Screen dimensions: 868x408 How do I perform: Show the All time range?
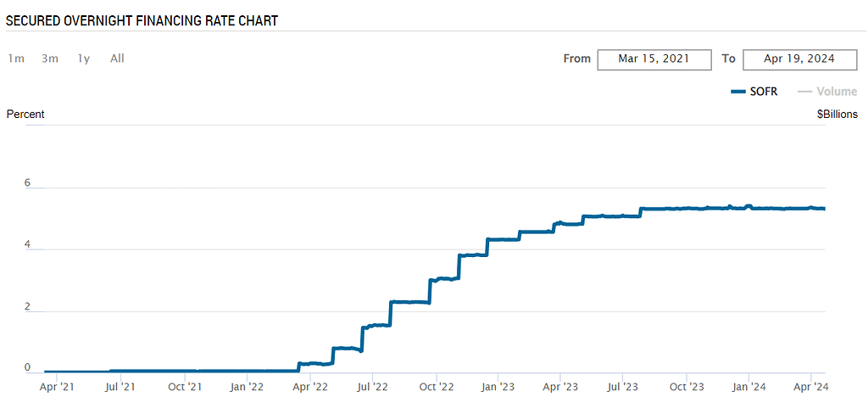(117, 59)
